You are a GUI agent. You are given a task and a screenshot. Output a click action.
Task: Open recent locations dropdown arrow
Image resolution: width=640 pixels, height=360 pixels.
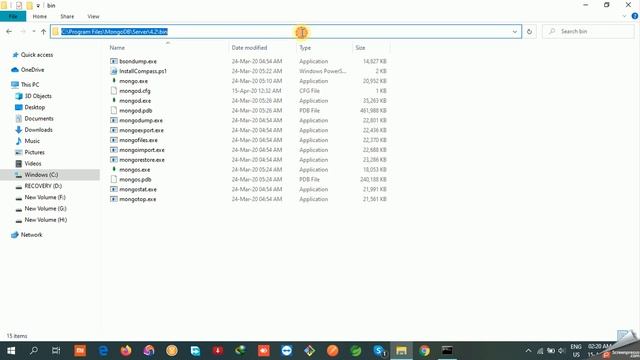point(33,31)
